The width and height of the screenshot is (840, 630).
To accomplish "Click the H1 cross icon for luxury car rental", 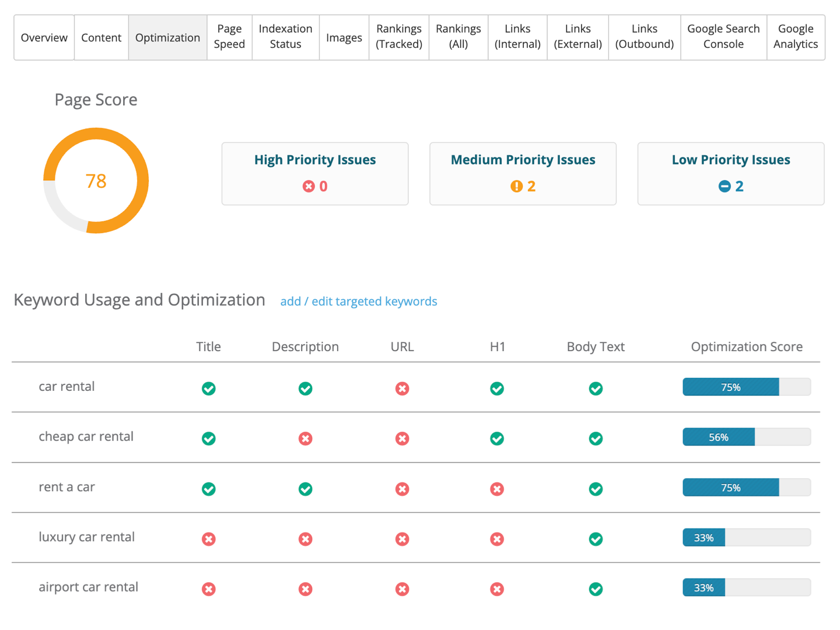I will point(497,539).
